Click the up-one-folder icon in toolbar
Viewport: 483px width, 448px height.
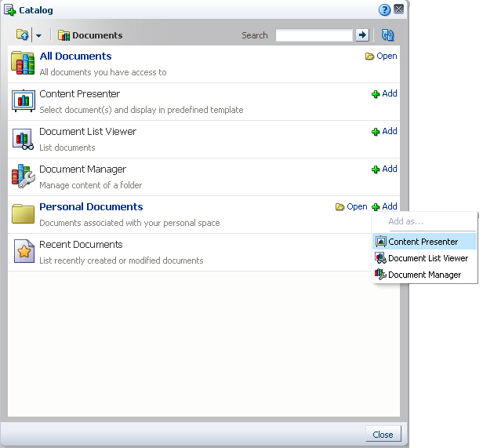pyautogui.click(x=22, y=35)
